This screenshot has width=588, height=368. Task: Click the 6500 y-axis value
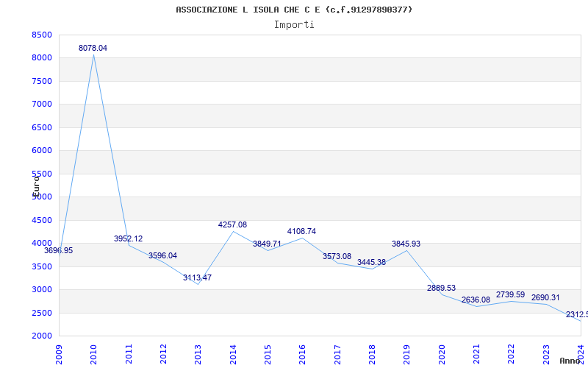(42, 127)
